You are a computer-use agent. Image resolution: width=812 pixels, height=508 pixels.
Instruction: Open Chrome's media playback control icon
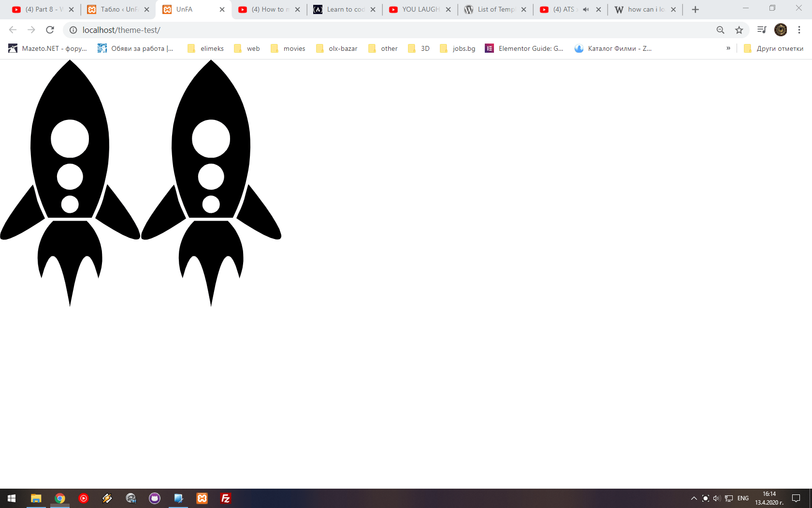[761, 30]
